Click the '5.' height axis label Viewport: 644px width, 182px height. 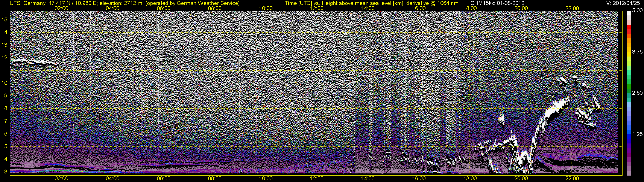tap(6, 147)
